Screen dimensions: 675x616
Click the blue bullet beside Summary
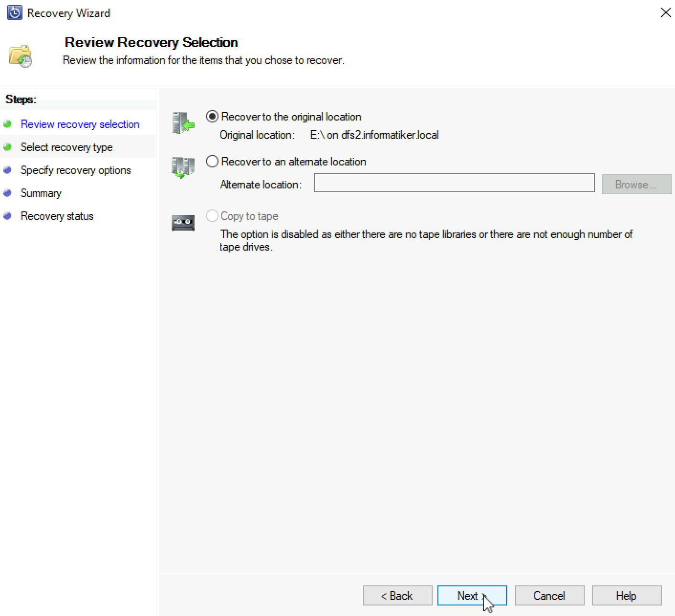pos(7,193)
